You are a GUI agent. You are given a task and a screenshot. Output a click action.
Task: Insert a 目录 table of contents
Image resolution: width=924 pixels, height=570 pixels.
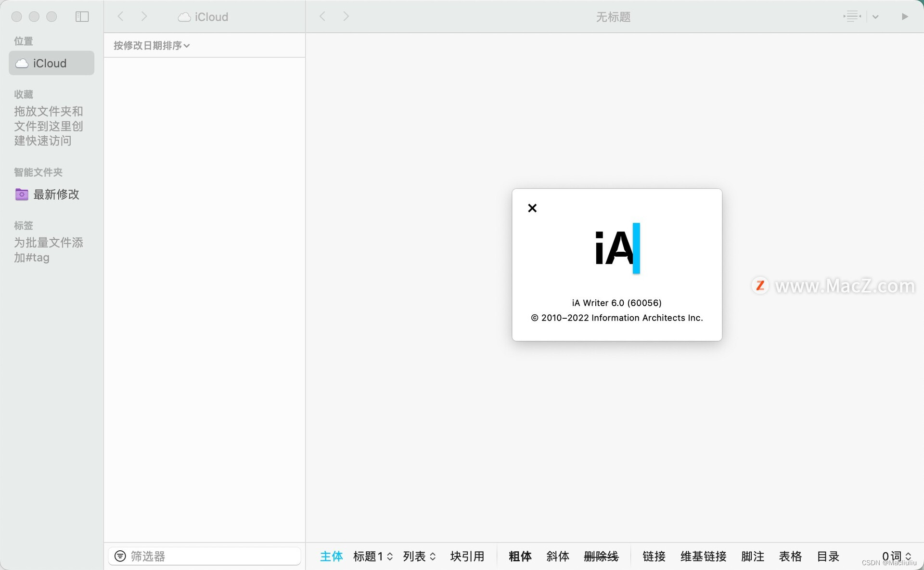pyautogui.click(x=828, y=557)
